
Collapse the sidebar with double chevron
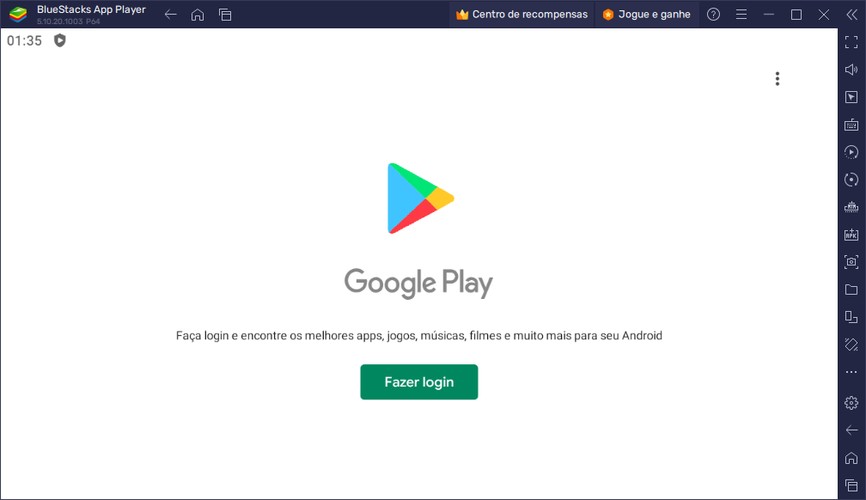[x=852, y=14]
